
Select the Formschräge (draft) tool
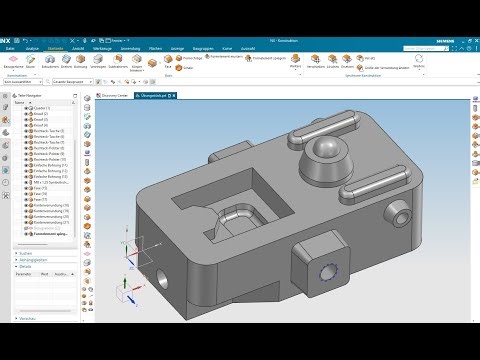tap(189, 58)
